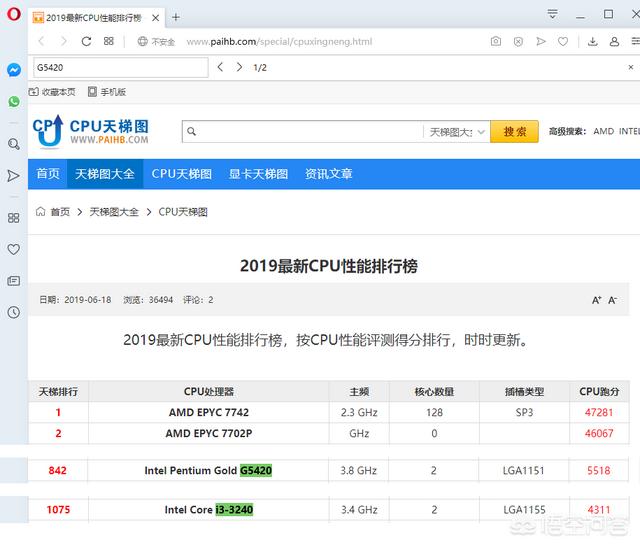Click the 天梯排行 column header
The image size is (640, 547).
coord(58,391)
